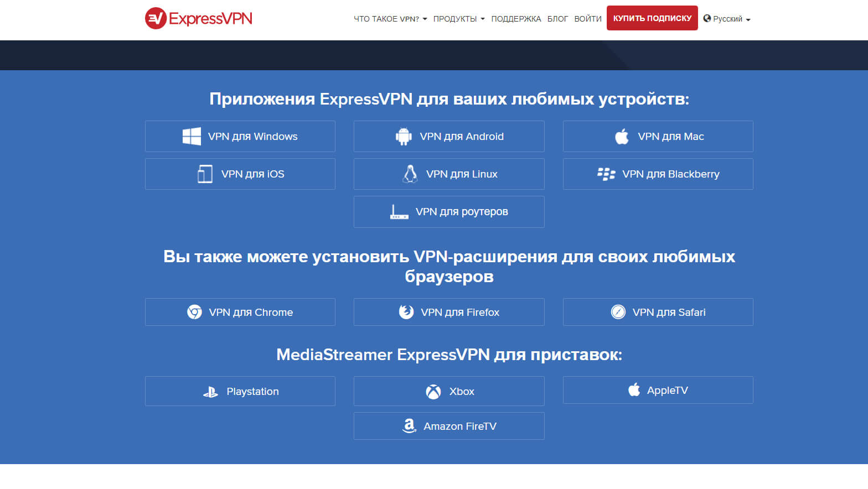Click the Android robot icon
This screenshot has width=868, height=489.
point(404,136)
